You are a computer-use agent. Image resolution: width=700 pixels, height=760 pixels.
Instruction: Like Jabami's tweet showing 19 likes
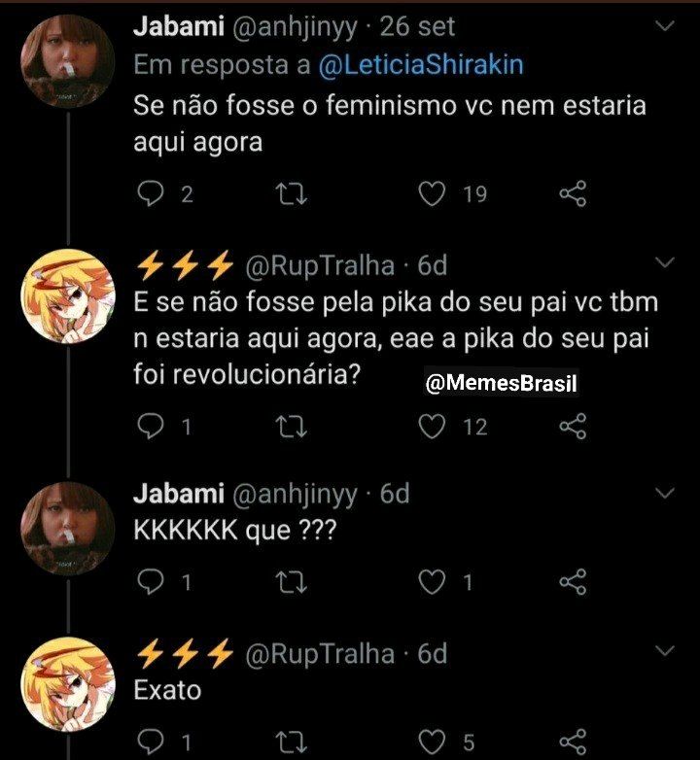[432, 193]
